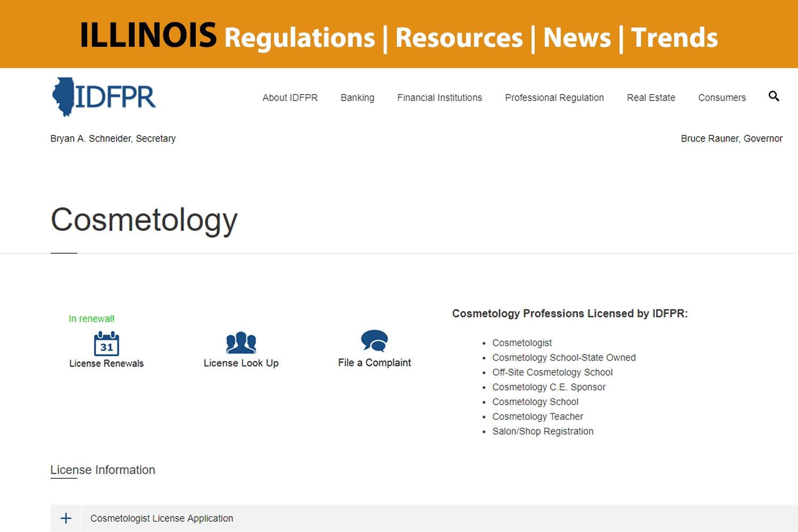Viewport: 798px width, 532px height.
Task: Expand Cosmetologist License Application with the plus icon
Action: pyautogui.click(x=66, y=518)
